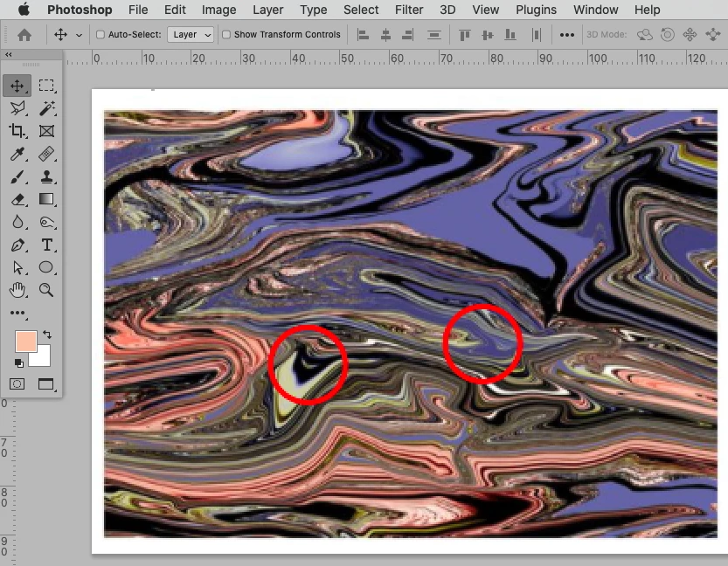This screenshot has width=728, height=566.
Task: Select the Ellipse shape tool
Action: tap(46, 267)
